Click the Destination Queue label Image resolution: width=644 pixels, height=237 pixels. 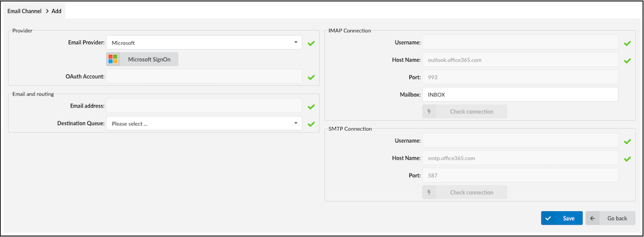point(81,123)
